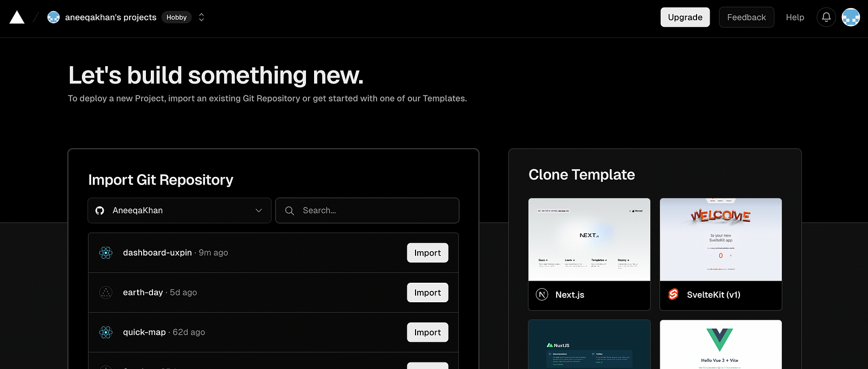
Task: Click the '9m ago' timestamp
Action: pos(213,253)
